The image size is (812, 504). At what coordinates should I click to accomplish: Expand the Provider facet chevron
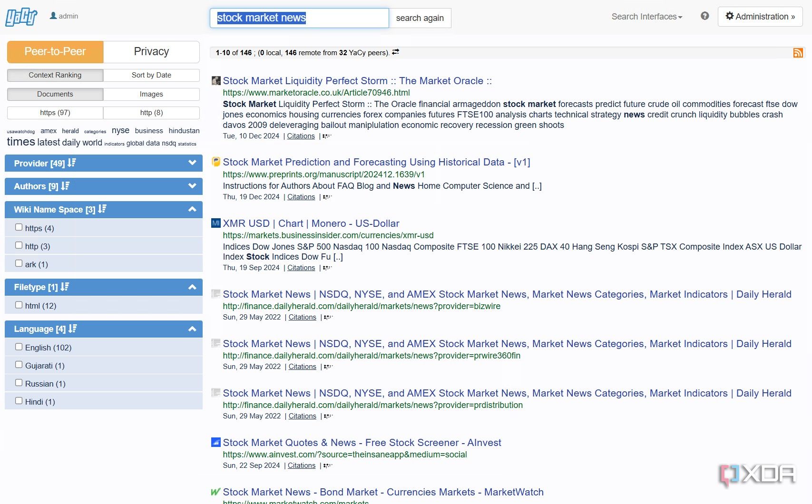[x=192, y=163]
